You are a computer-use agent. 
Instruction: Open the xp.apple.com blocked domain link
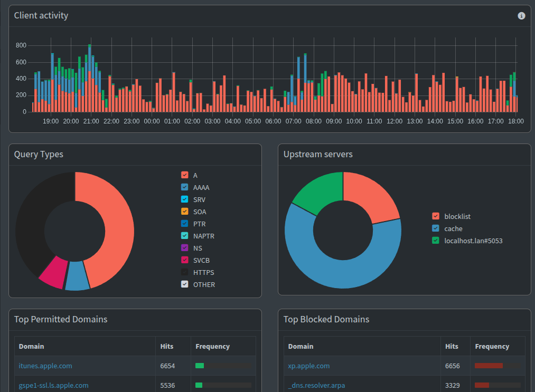[x=309, y=366]
